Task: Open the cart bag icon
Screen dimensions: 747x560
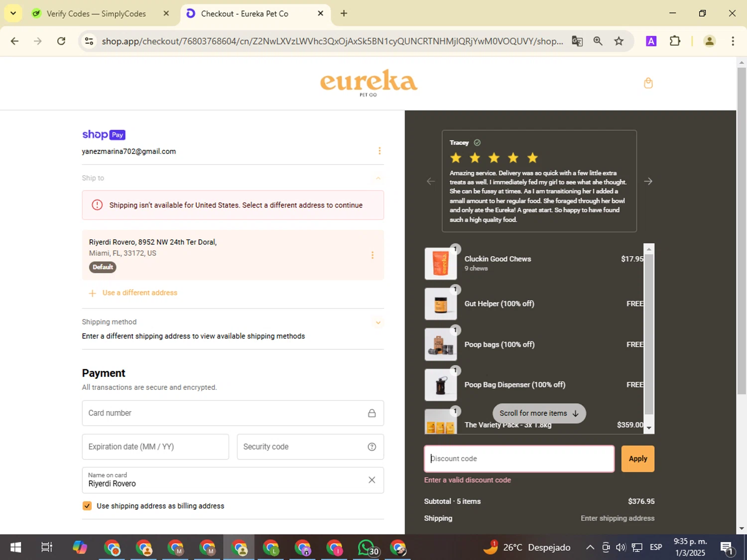Action: point(648,83)
